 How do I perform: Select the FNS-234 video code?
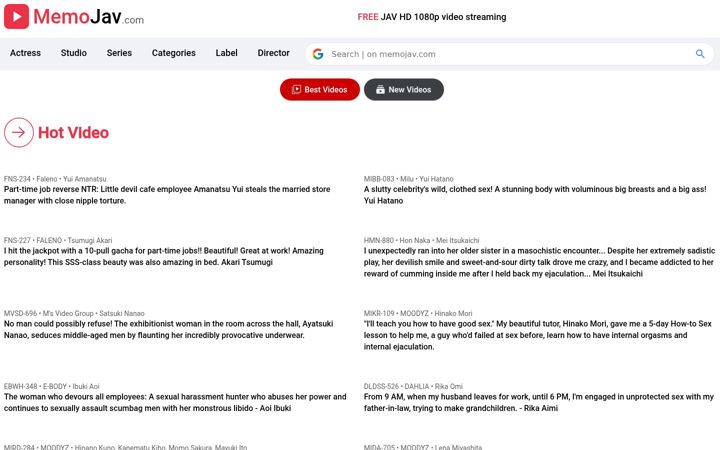click(x=17, y=179)
